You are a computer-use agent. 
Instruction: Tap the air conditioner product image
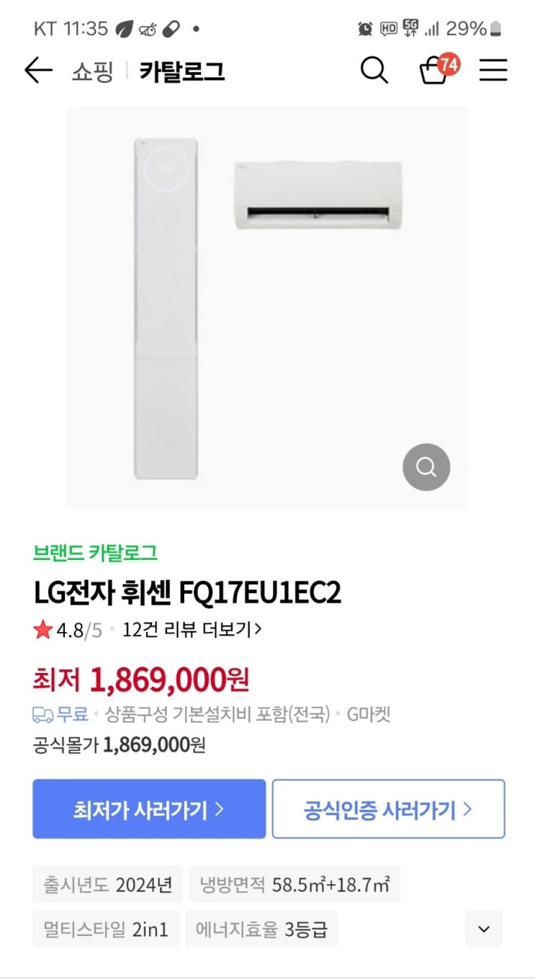tap(267, 308)
